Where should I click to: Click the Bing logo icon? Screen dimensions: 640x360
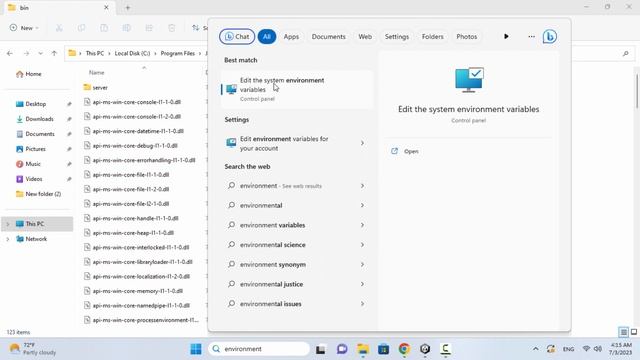point(549,37)
